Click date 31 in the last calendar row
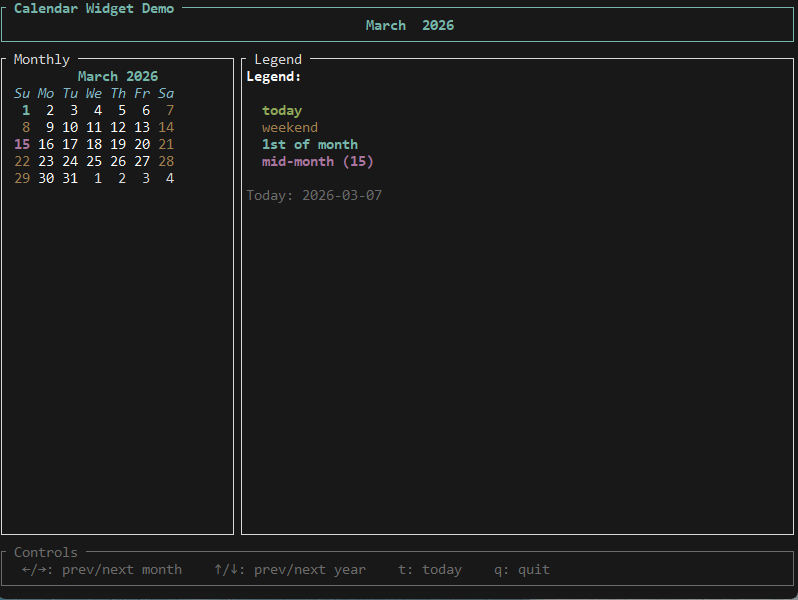Screen dimensions: 798x600 [70, 178]
